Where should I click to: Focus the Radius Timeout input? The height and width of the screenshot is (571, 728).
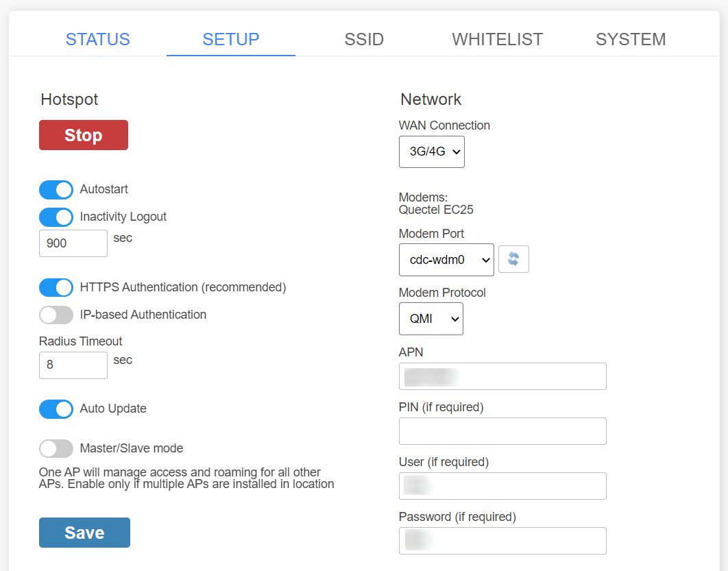(x=73, y=365)
